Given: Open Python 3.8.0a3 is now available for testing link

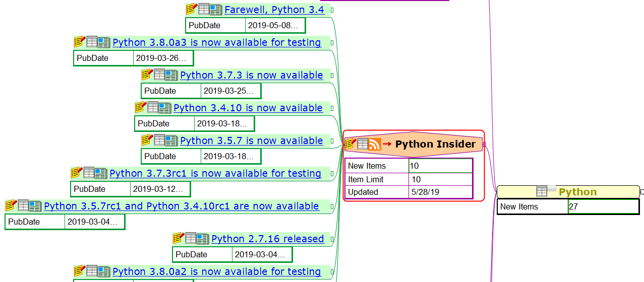Looking at the screenshot, I should pyautogui.click(x=217, y=42).
